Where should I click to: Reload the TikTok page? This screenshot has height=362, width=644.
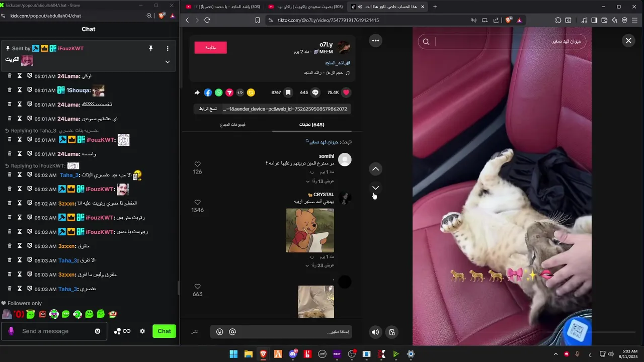(x=207, y=20)
